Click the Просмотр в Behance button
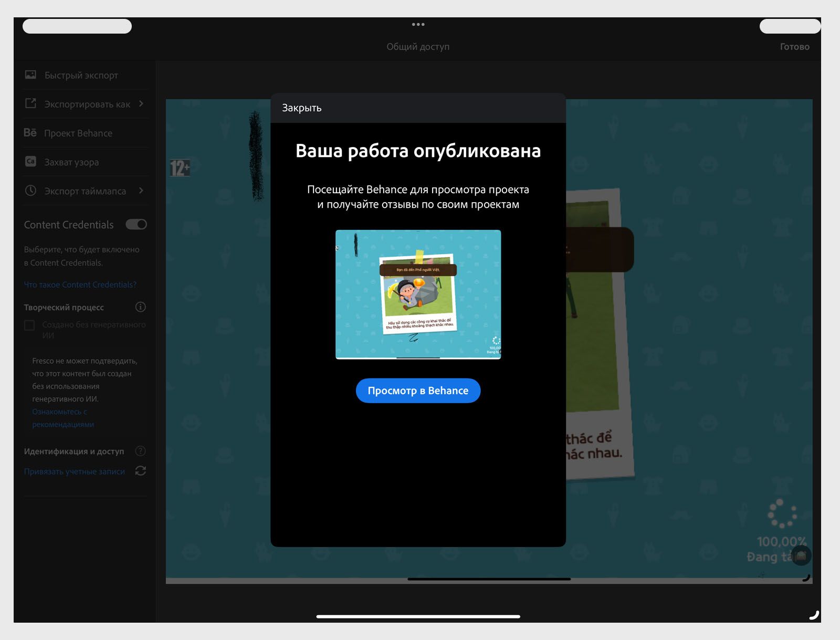Viewport: 840px width, 640px height. click(418, 391)
